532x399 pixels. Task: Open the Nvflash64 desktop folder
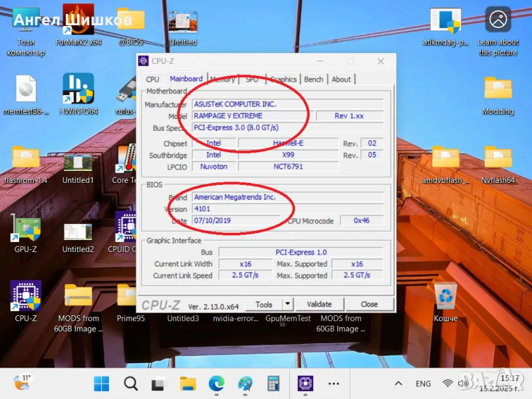(497, 158)
